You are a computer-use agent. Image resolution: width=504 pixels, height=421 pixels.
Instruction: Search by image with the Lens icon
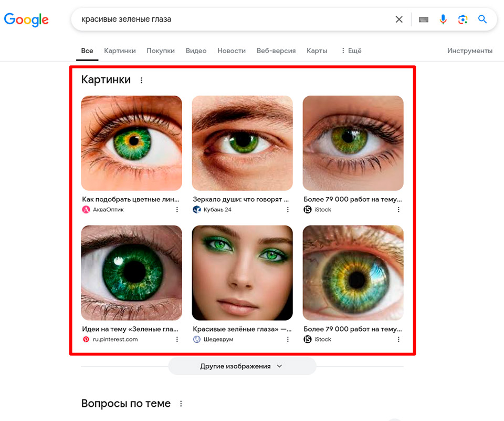[463, 19]
